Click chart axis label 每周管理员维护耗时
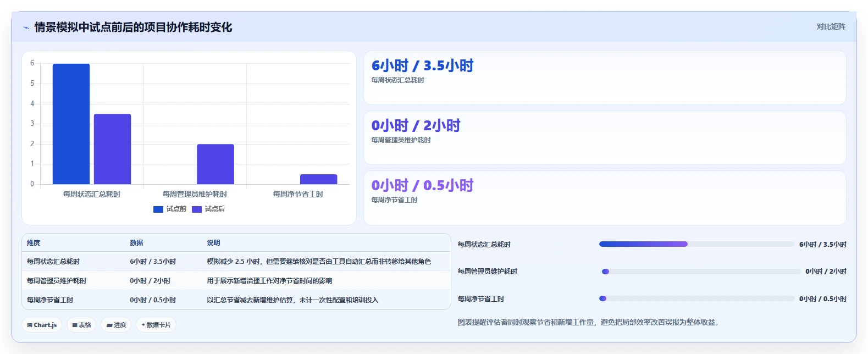The height and width of the screenshot is (354, 868). [195, 194]
